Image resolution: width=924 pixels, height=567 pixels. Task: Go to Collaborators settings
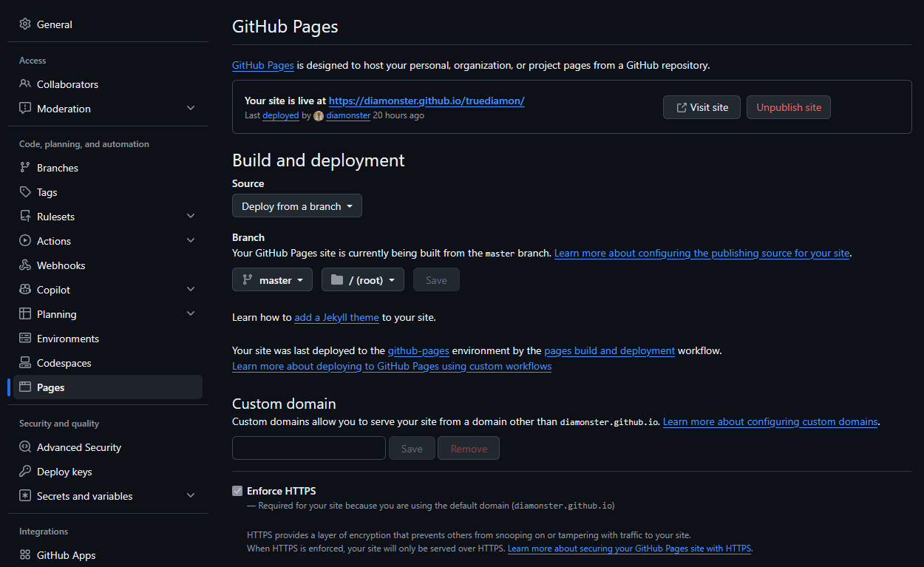[108, 84]
